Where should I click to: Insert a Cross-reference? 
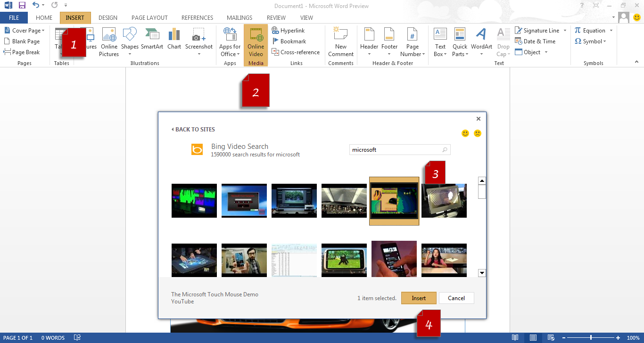click(x=296, y=52)
